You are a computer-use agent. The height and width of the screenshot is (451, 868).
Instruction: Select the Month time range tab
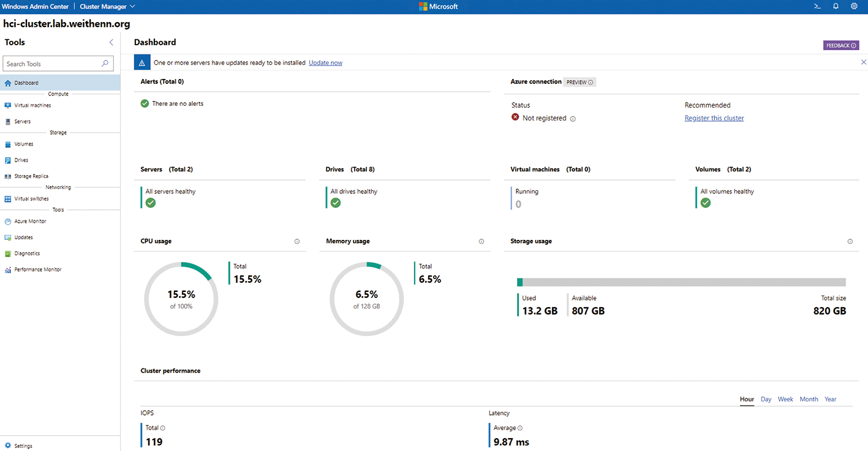pyautogui.click(x=809, y=399)
